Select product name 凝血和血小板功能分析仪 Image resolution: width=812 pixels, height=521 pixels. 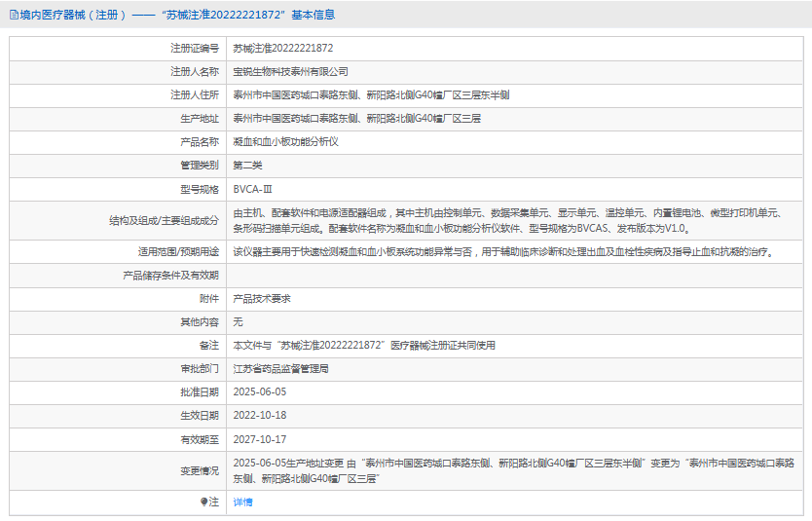(286, 142)
